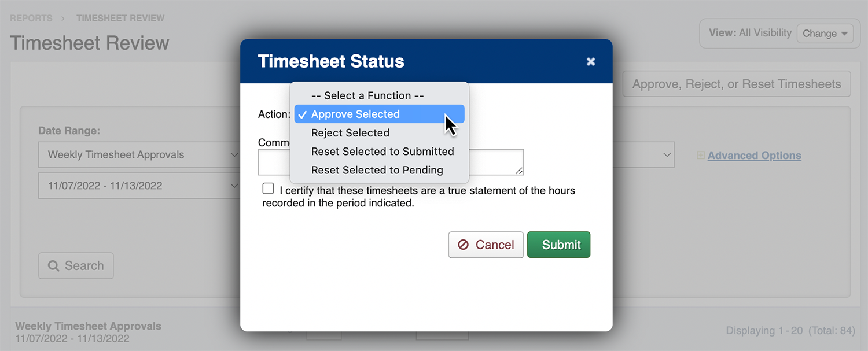Click the magnifying glass search icon

point(54,266)
